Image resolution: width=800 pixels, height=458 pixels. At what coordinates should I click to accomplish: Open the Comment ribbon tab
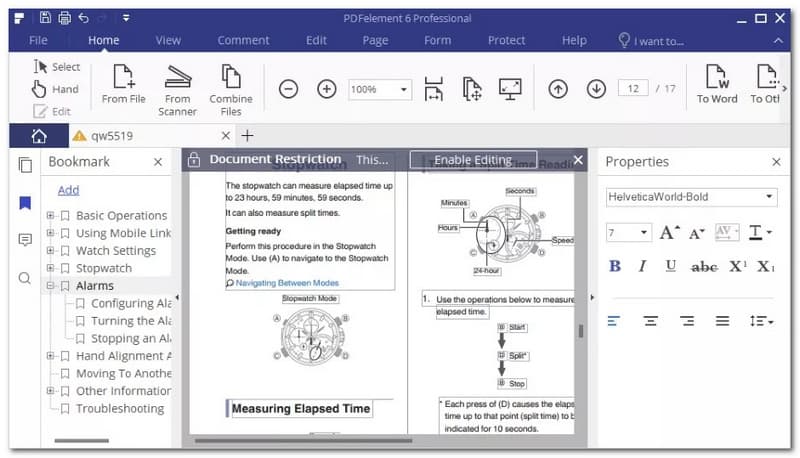pyautogui.click(x=243, y=40)
